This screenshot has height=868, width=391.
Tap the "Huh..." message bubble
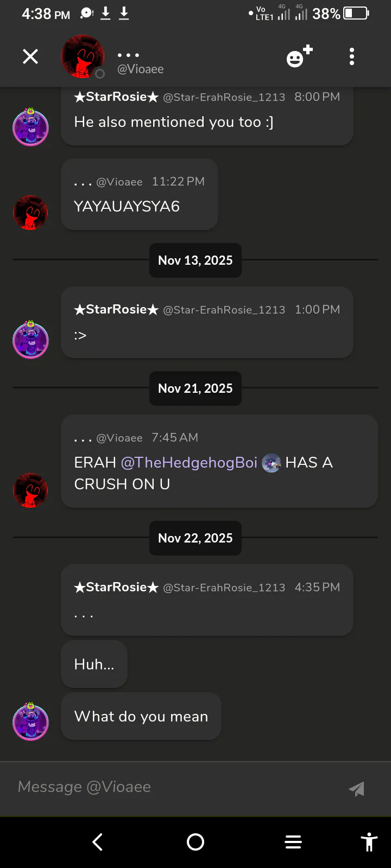pyautogui.click(x=94, y=665)
